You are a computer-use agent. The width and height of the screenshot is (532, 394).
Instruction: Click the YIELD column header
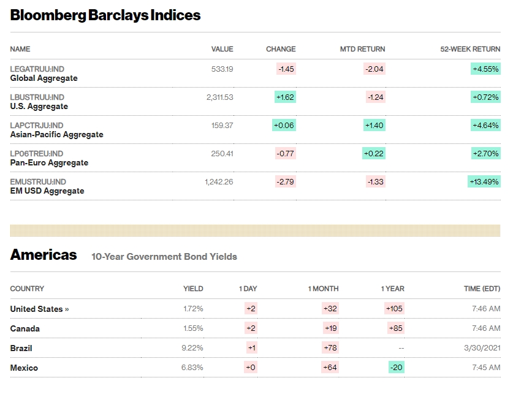tap(193, 289)
